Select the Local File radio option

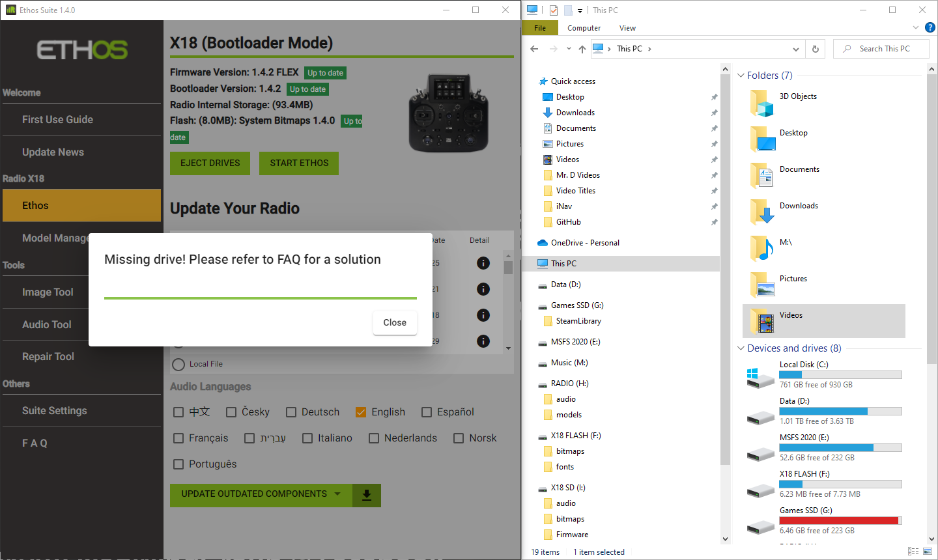pos(178,363)
